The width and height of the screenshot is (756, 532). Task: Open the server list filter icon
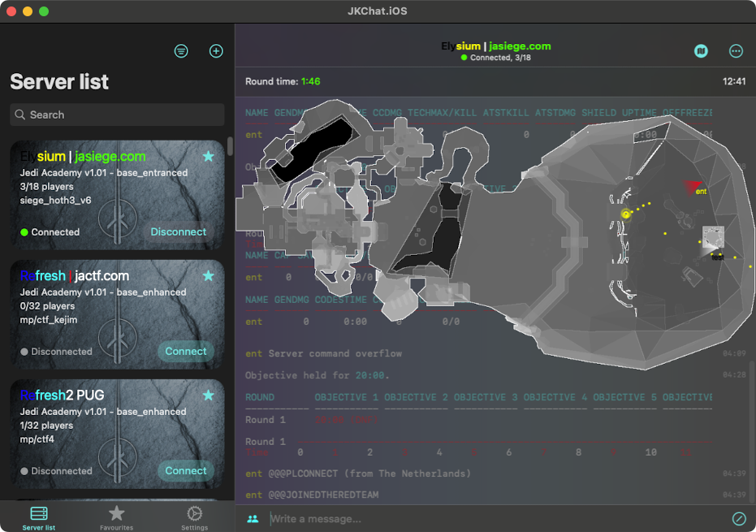pyautogui.click(x=181, y=51)
